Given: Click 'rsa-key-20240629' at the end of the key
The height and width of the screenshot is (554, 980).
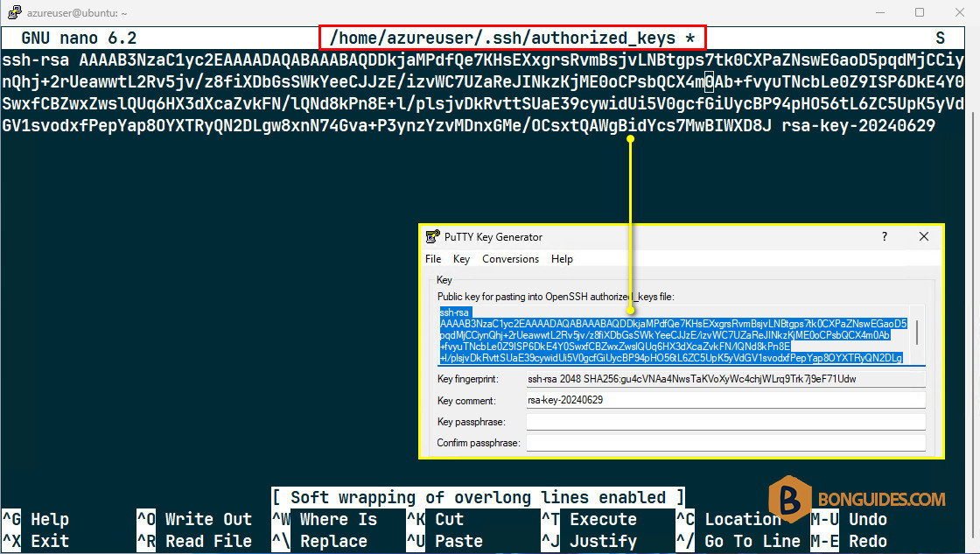Looking at the screenshot, I should [858, 126].
